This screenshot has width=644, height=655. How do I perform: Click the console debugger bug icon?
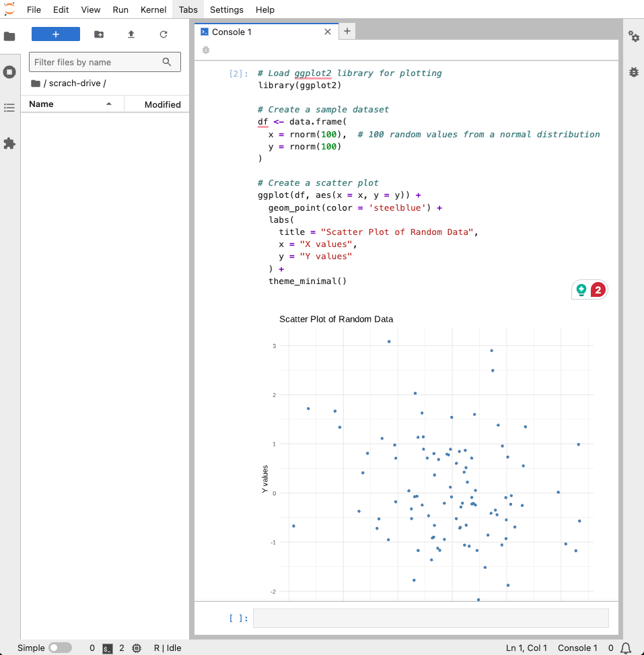206,50
